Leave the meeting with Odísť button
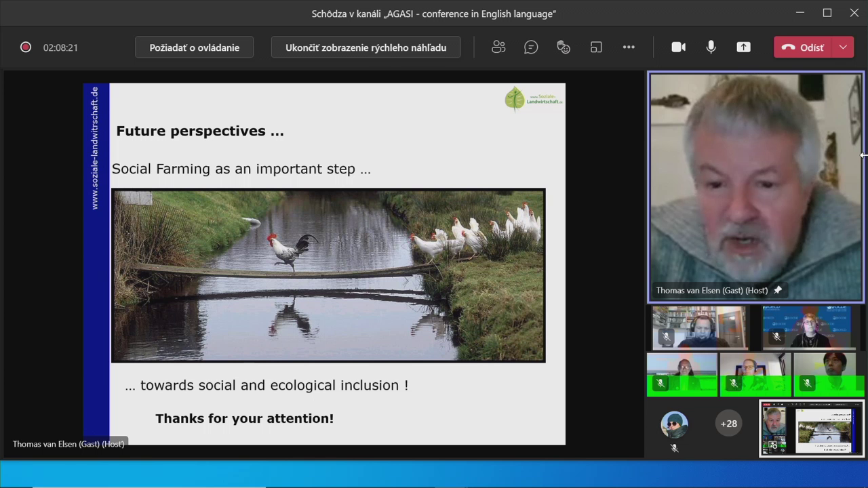 [804, 47]
